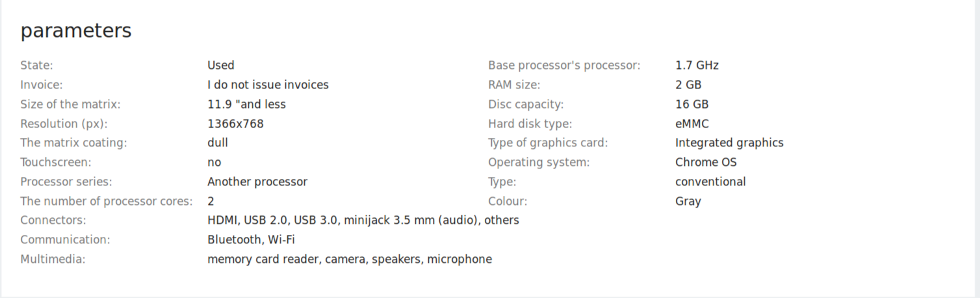Screen dimensions: 980x298
Task: Click the "Another processor" series value
Action: [x=257, y=182]
